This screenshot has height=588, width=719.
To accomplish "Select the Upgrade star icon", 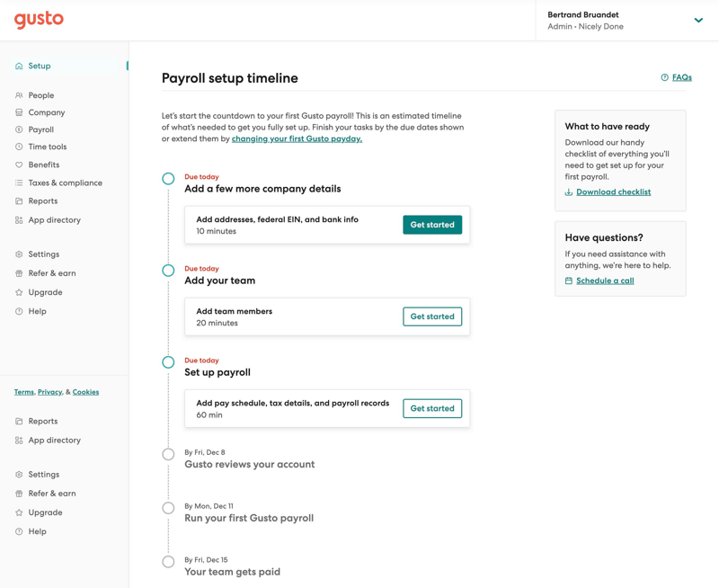I will pos(20,291).
